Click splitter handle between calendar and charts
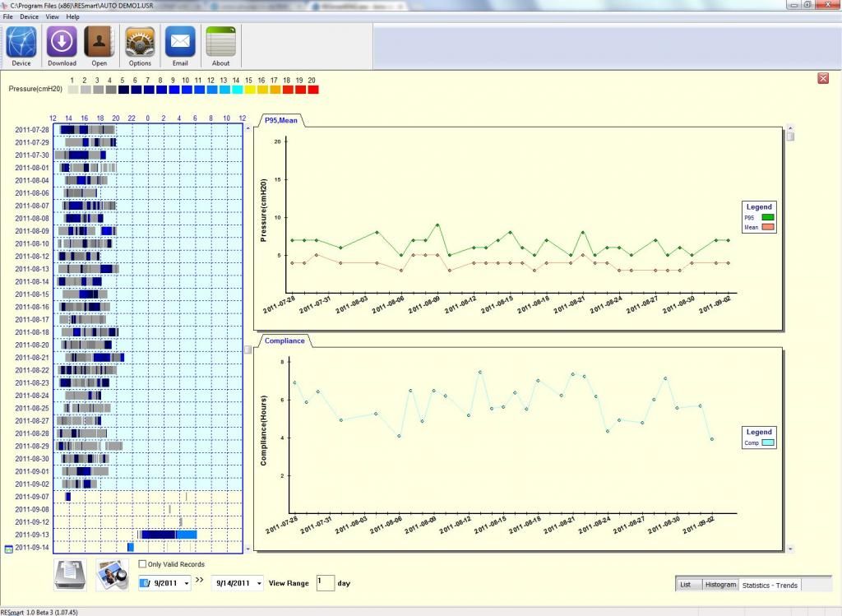Image resolution: width=842 pixels, height=616 pixels. pos(248,350)
